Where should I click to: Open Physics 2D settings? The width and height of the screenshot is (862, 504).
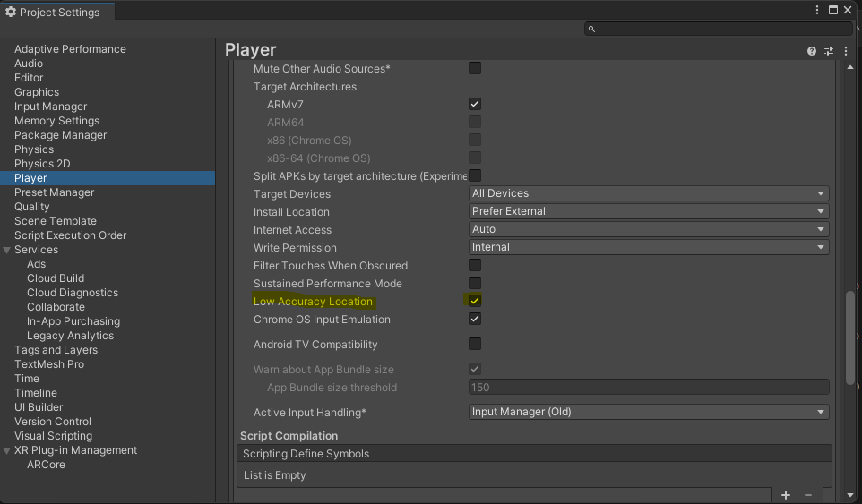click(42, 164)
